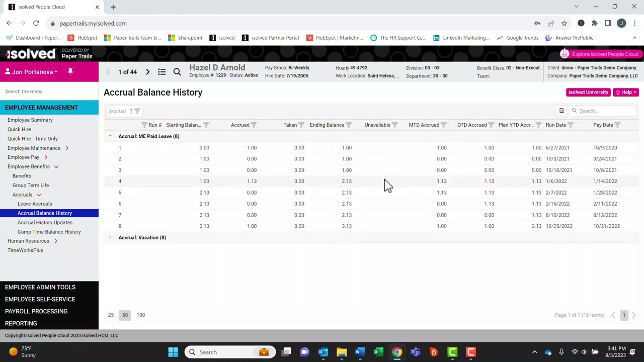The image size is (644, 362).
Task: Open employee search magnifier icon
Action: 177,72
